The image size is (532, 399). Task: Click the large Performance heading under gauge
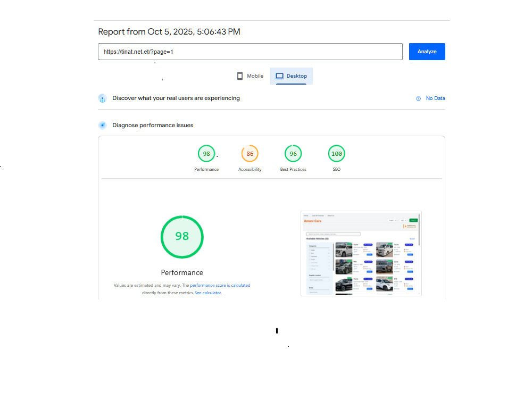pos(182,273)
